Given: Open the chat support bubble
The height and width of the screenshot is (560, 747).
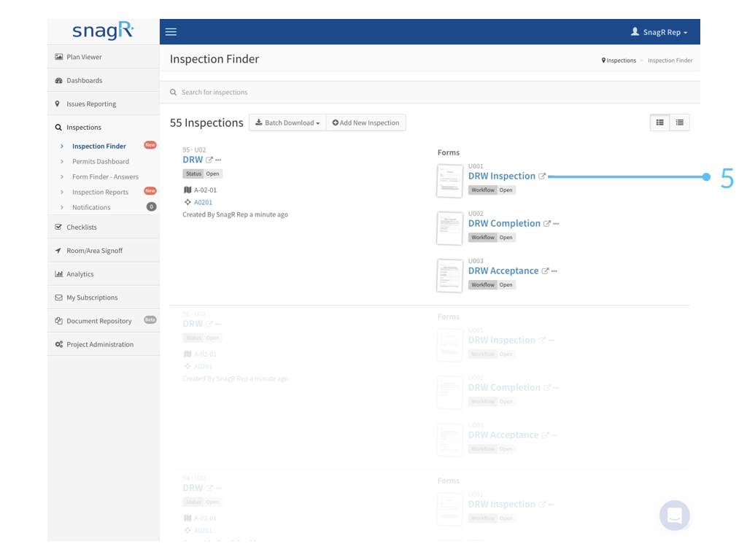Looking at the screenshot, I should pyautogui.click(x=675, y=516).
